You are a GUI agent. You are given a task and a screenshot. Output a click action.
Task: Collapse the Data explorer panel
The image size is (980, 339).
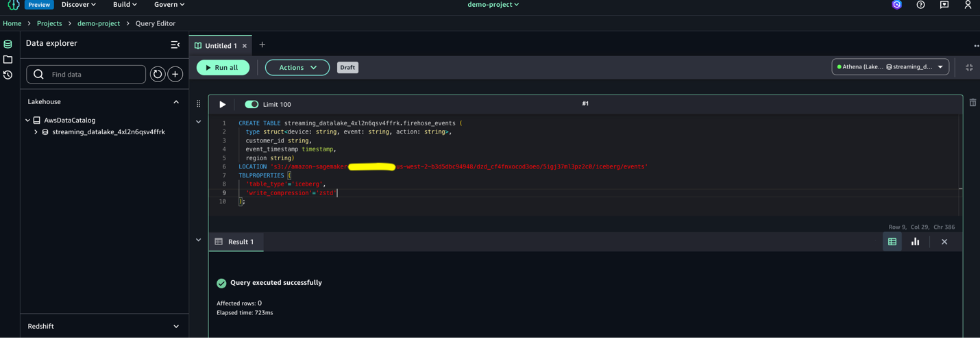point(175,45)
